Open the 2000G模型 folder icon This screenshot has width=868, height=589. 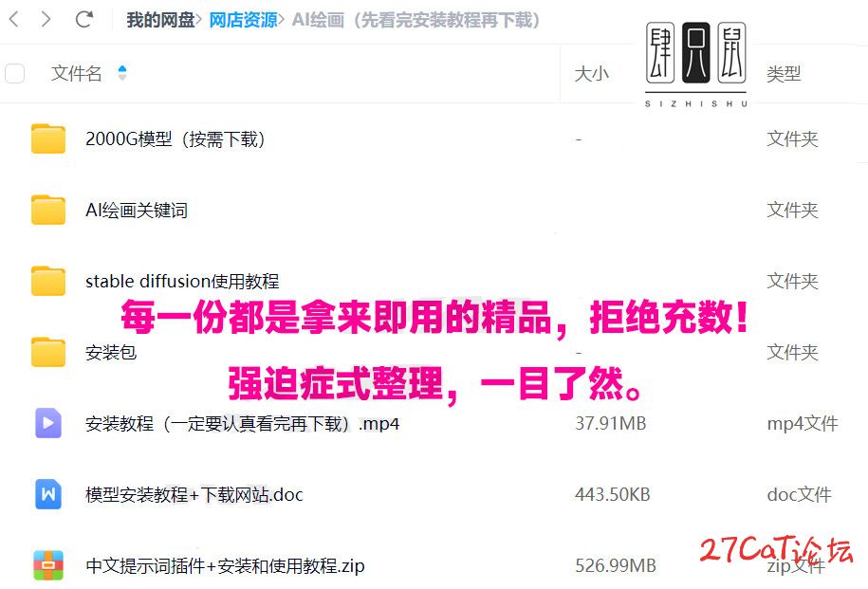[48, 138]
